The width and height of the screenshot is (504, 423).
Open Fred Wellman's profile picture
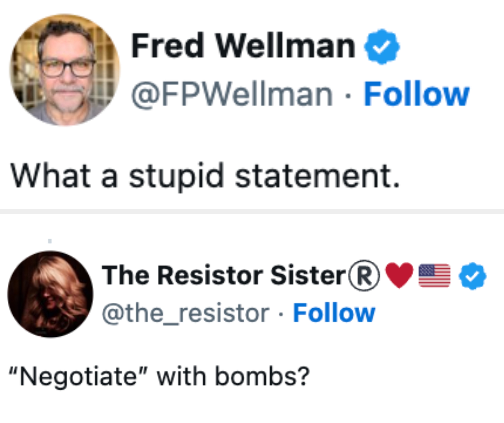(x=65, y=70)
